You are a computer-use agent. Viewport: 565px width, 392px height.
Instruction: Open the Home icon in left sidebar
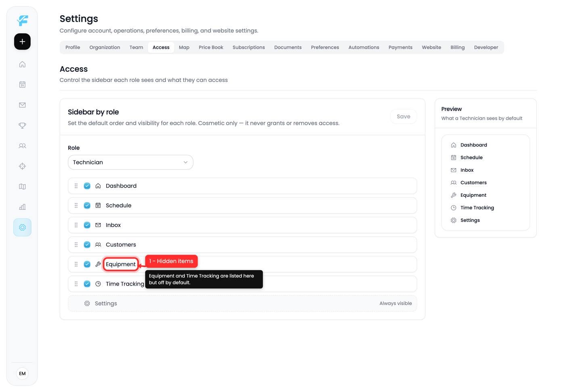(22, 64)
